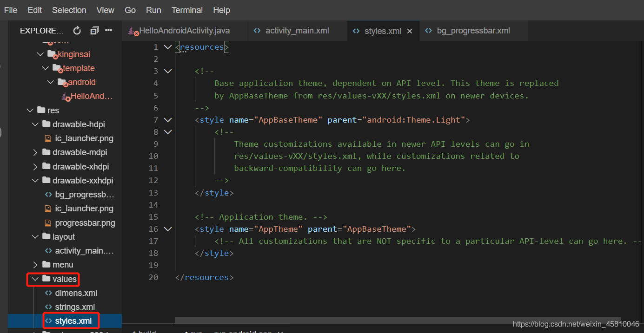Open ic_launcher.png under drawable-xxhdpi
The width and height of the screenshot is (644, 333).
[x=84, y=209]
